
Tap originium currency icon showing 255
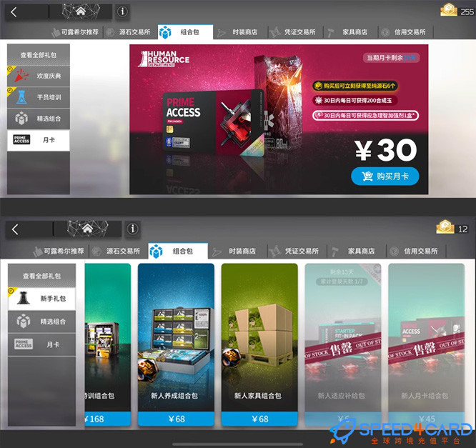pyautogui.click(x=449, y=10)
